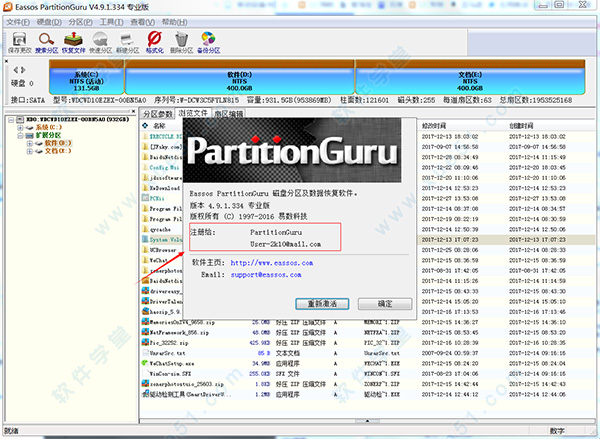Open the 查看(V) menu
This screenshot has height=439, width=600.
[x=142, y=22]
